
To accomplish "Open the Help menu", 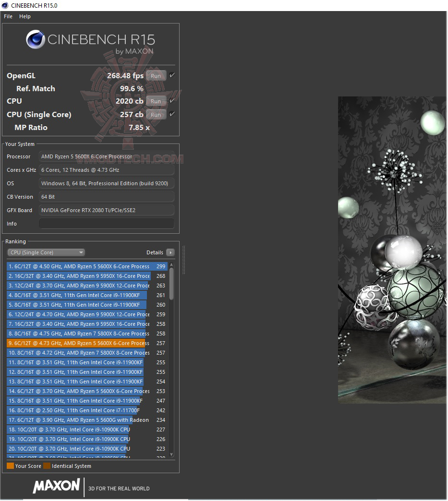I will click(24, 16).
